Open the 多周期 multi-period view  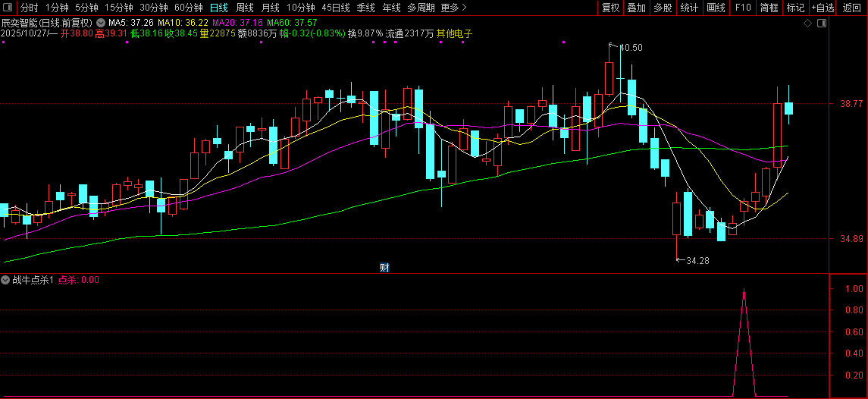(x=421, y=8)
